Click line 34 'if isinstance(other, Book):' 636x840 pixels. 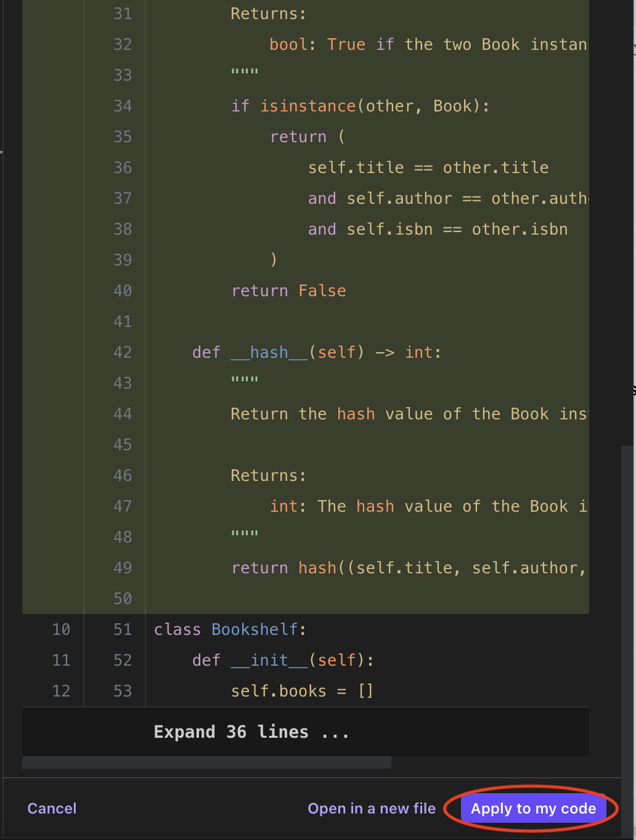click(361, 106)
